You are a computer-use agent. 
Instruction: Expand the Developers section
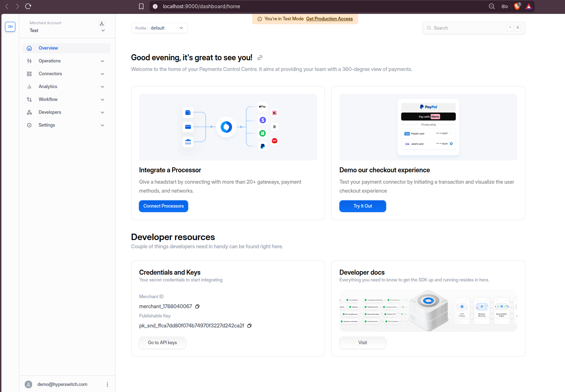click(102, 112)
